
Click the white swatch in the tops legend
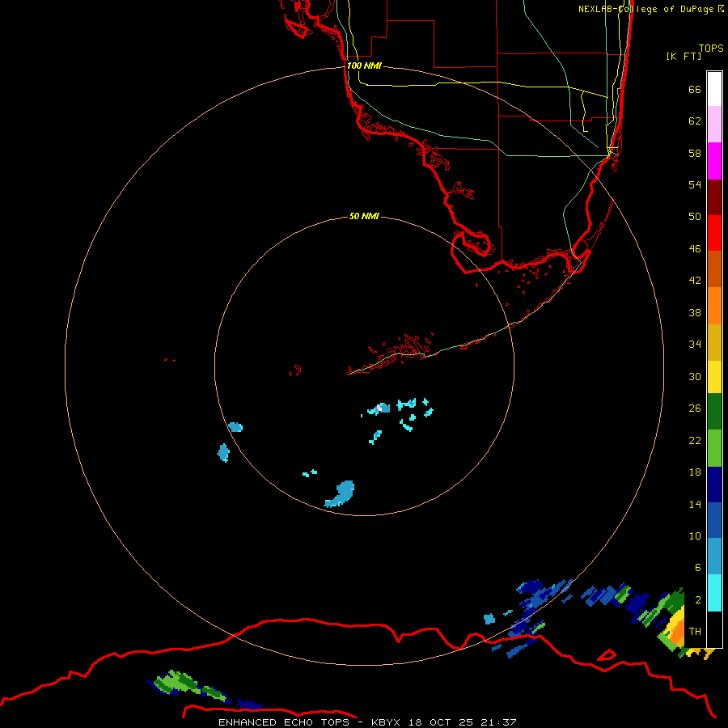pyautogui.click(x=714, y=89)
